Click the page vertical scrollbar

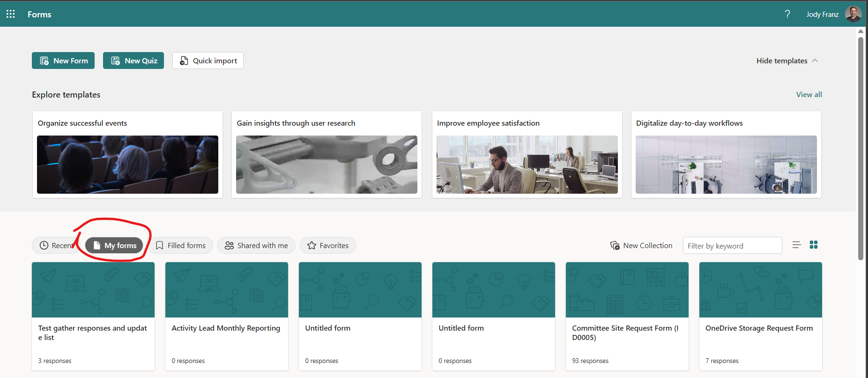[861, 148]
